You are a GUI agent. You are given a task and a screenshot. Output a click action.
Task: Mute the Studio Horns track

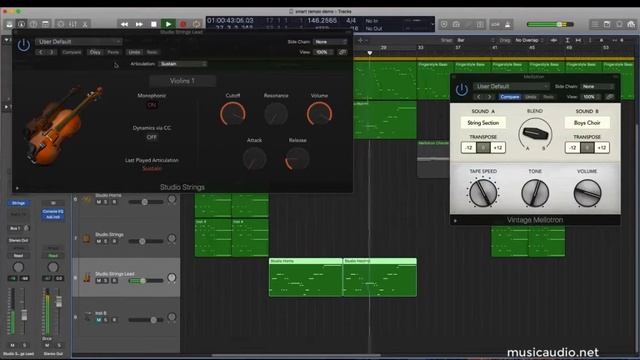pos(98,202)
